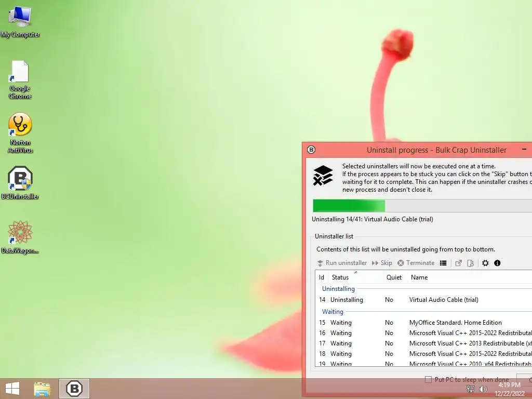Click the Run uninstaller toolbar button
532x399 pixels.
point(342,263)
